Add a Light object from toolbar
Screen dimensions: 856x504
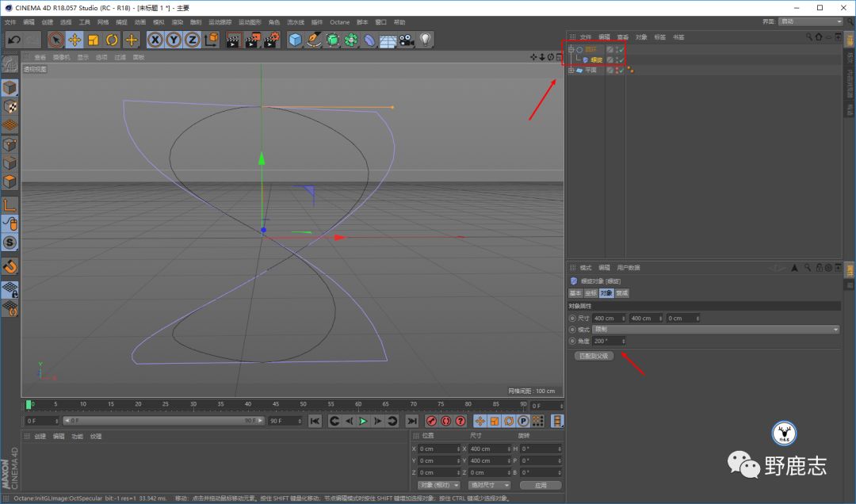(x=426, y=40)
